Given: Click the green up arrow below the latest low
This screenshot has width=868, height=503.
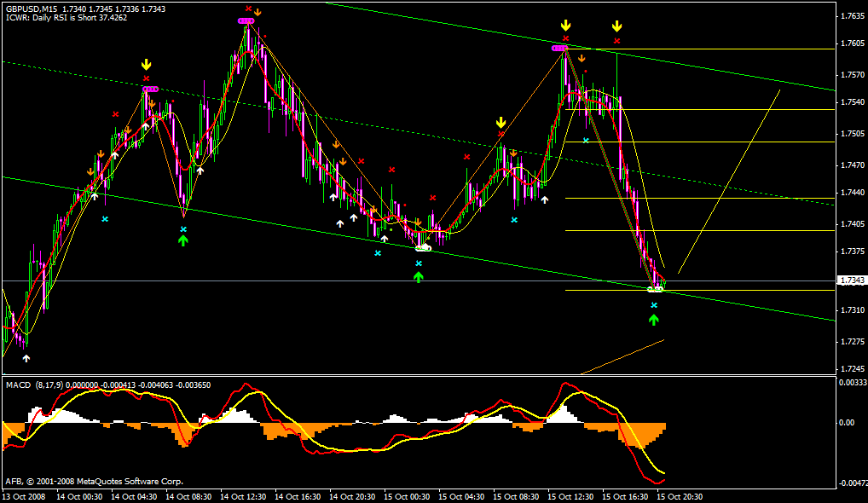Looking at the screenshot, I should [654, 320].
